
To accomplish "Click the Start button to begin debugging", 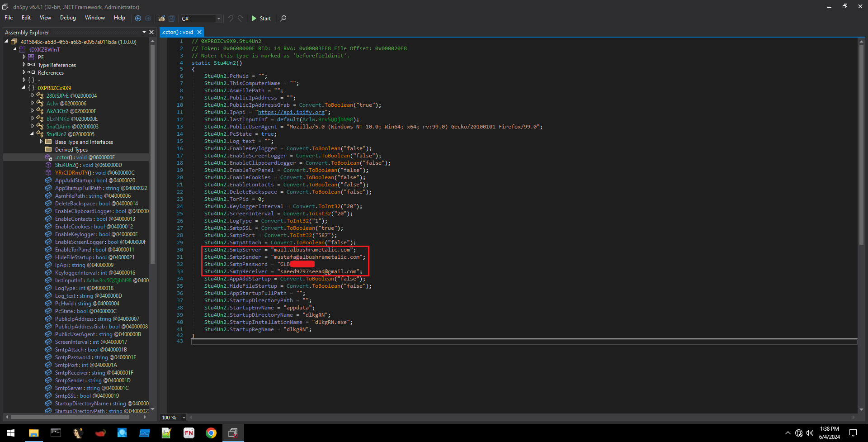I will click(261, 19).
